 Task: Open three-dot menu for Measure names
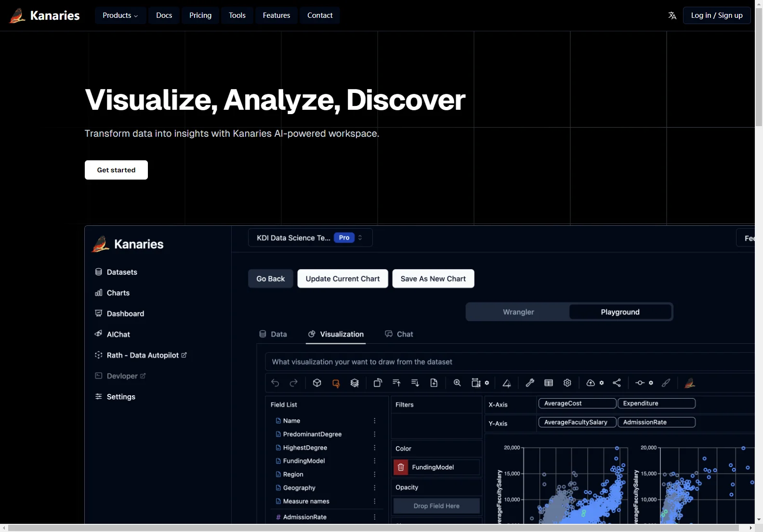coord(375,501)
